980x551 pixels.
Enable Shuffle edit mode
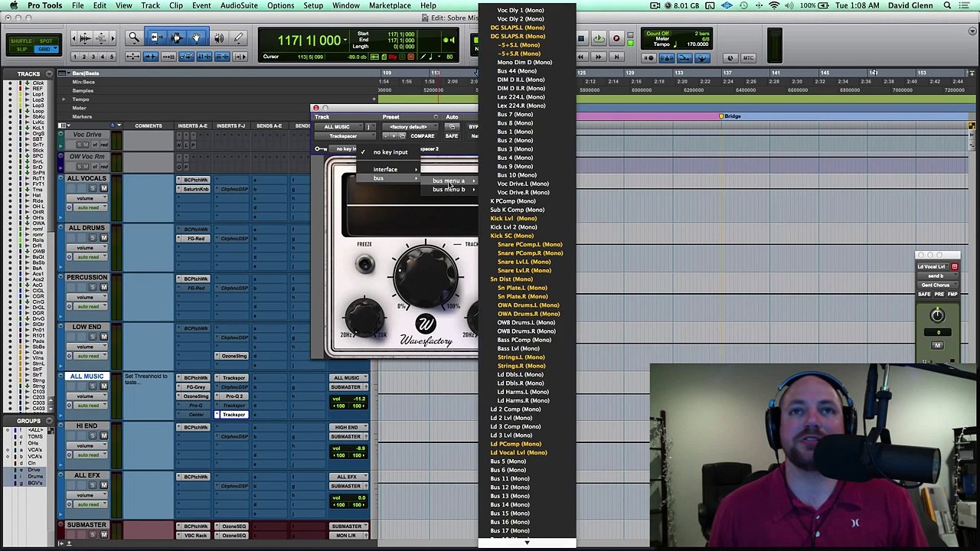[x=22, y=41]
